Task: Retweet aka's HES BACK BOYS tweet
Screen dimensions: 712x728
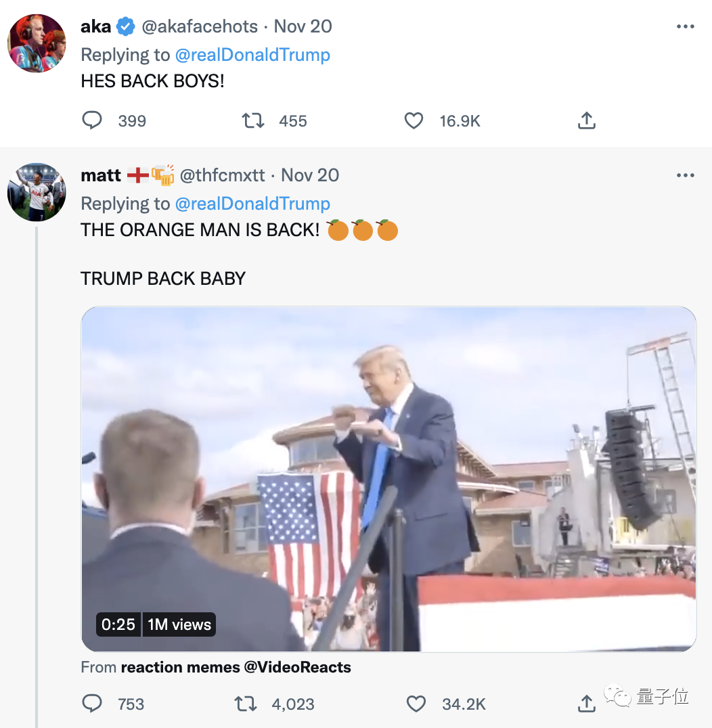Action: tap(253, 121)
